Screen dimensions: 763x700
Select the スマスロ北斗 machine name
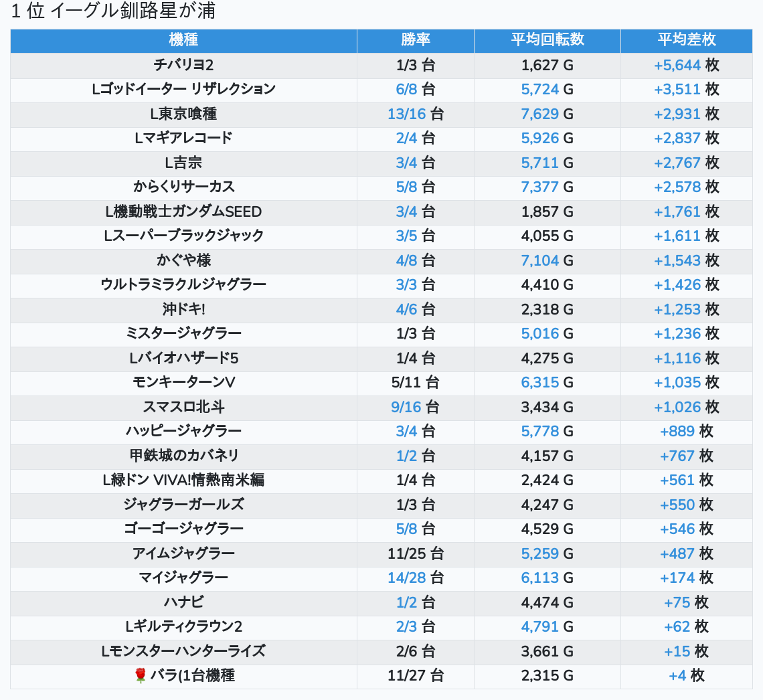tap(183, 407)
